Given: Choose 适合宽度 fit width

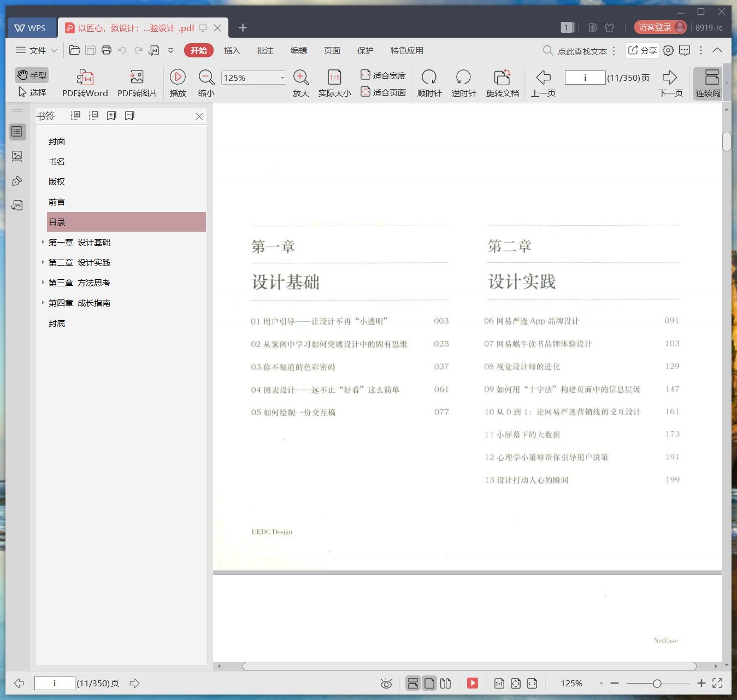Looking at the screenshot, I should pos(383,75).
